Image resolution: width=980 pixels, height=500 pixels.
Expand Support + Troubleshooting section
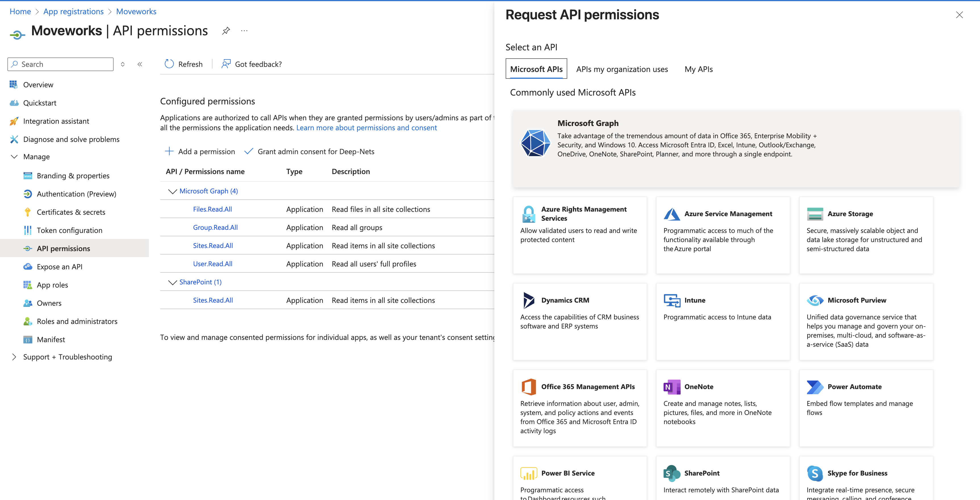(14, 357)
